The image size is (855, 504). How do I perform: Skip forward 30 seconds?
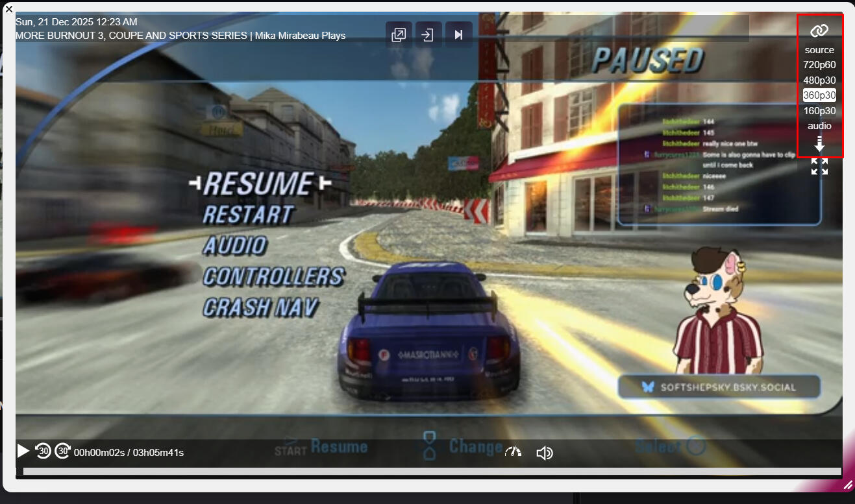(x=62, y=451)
